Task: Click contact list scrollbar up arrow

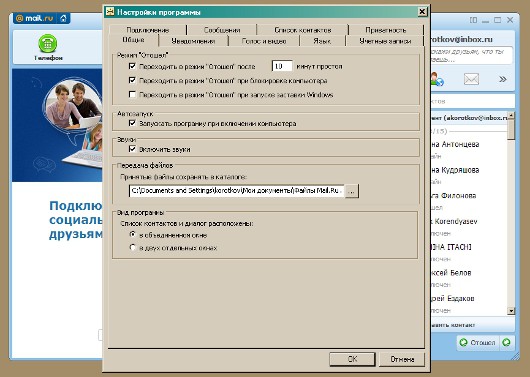Action: click(x=511, y=116)
